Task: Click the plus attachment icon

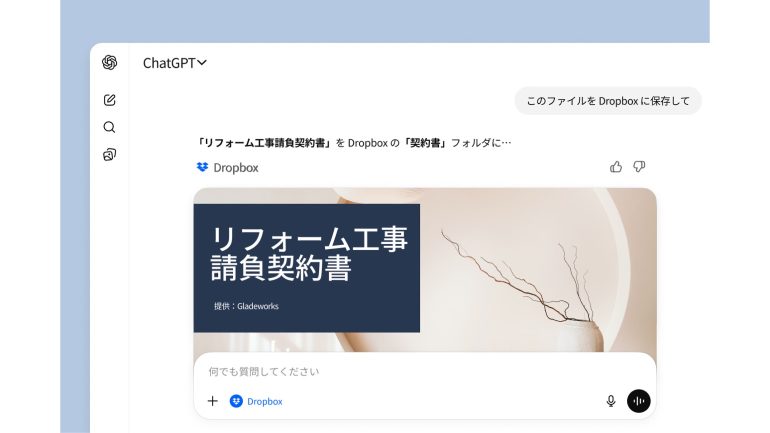Action: (213, 401)
